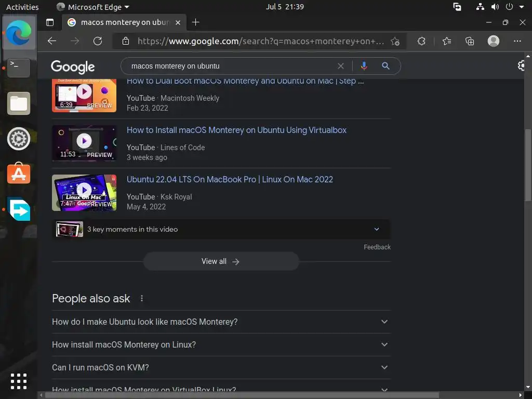View site info via the lock icon
The image size is (532, 399).
126,41
